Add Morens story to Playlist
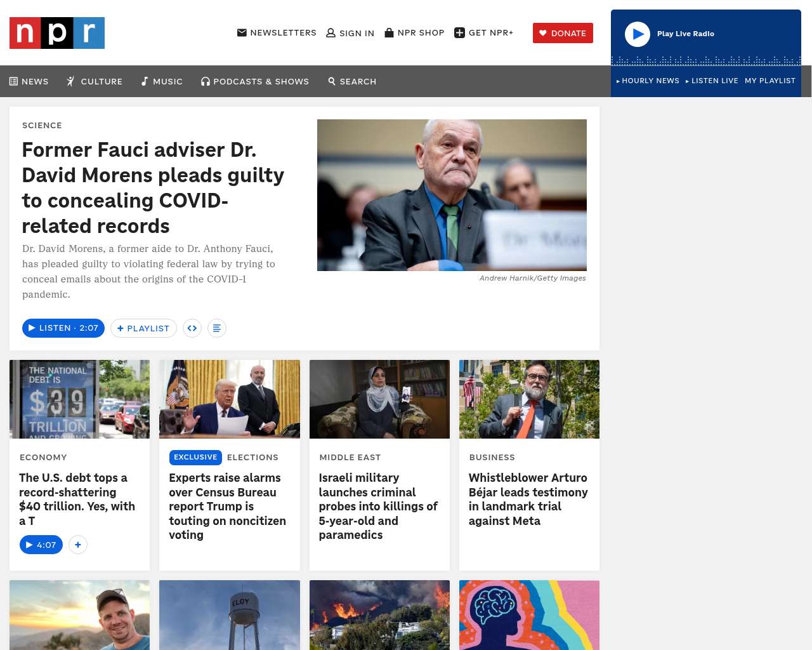 [143, 328]
